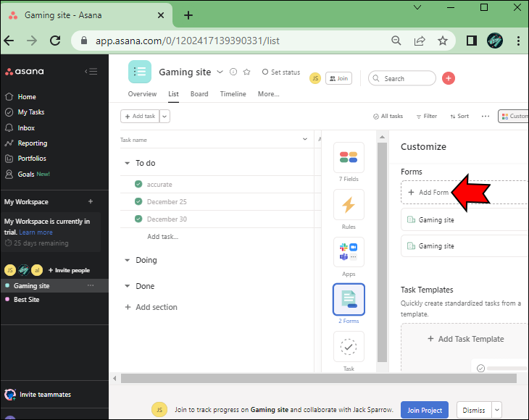Switch to the Overview tab

coord(142,94)
